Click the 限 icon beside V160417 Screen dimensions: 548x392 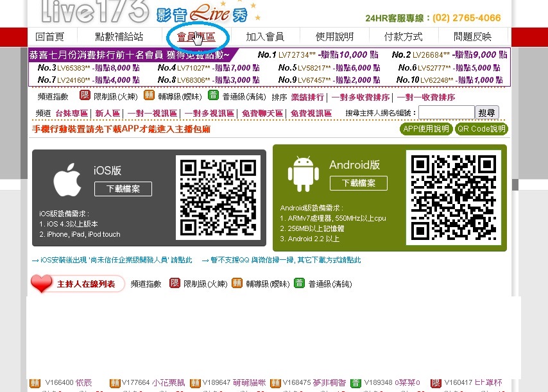click(x=436, y=383)
